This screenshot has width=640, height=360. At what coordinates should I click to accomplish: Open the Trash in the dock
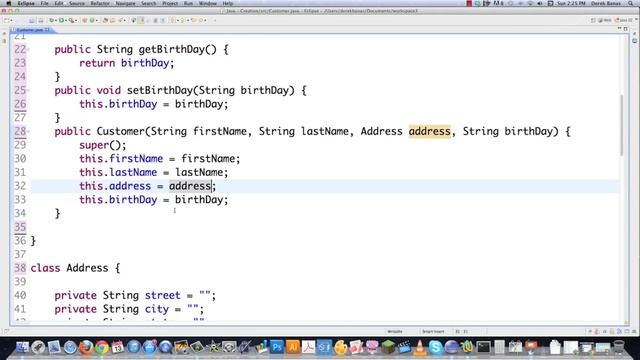tap(619, 347)
